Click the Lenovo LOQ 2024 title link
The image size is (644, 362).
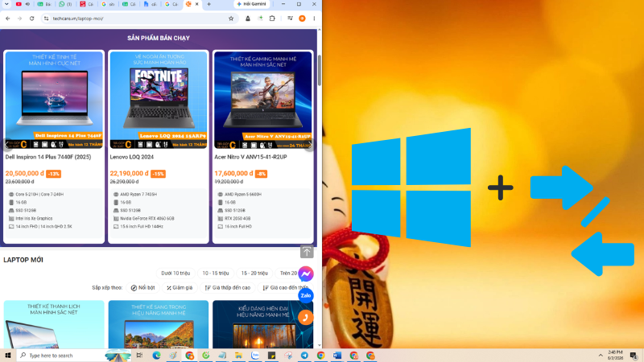131,157
